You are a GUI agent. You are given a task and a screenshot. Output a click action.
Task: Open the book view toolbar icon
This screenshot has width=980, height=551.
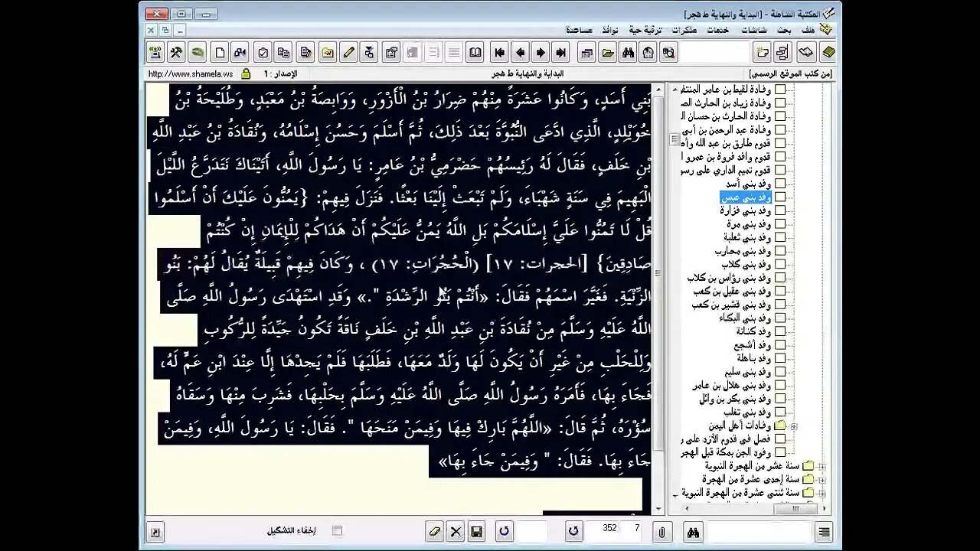coord(475,53)
